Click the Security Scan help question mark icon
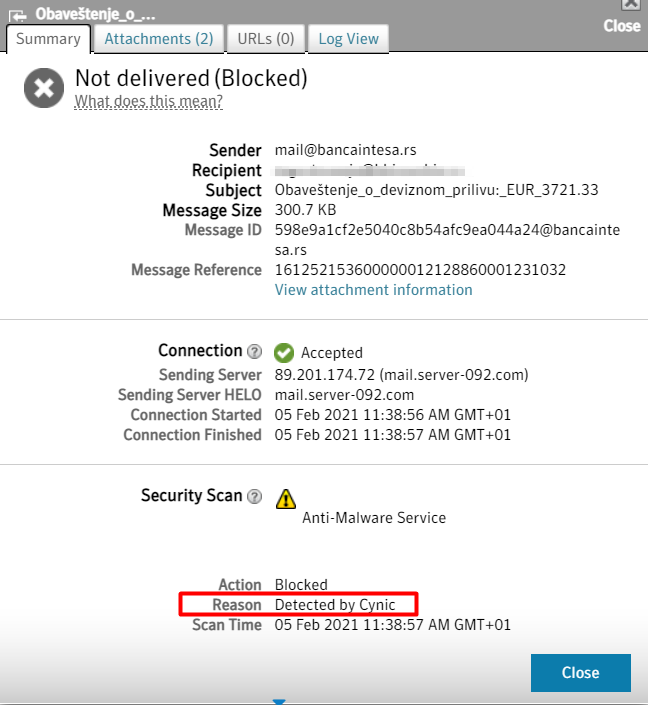Screen dimensions: 648x705 pos(255,497)
